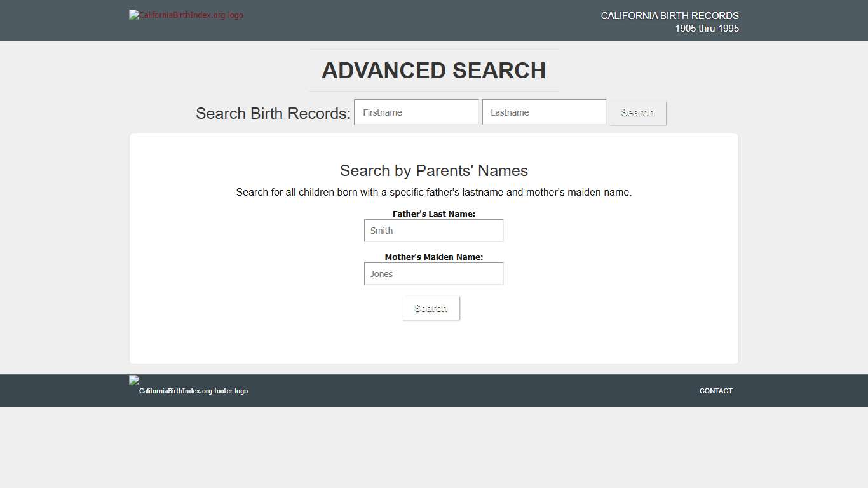The image size is (868, 488).
Task: Click the CaliforniaBirthIndex.org footer logo
Action: point(188,386)
